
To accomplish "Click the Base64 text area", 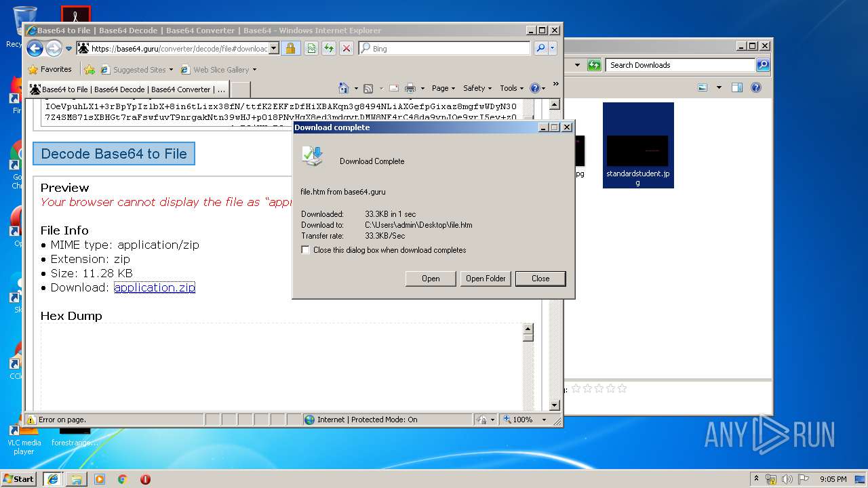I will pyautogui.click(x=281, y=113).
